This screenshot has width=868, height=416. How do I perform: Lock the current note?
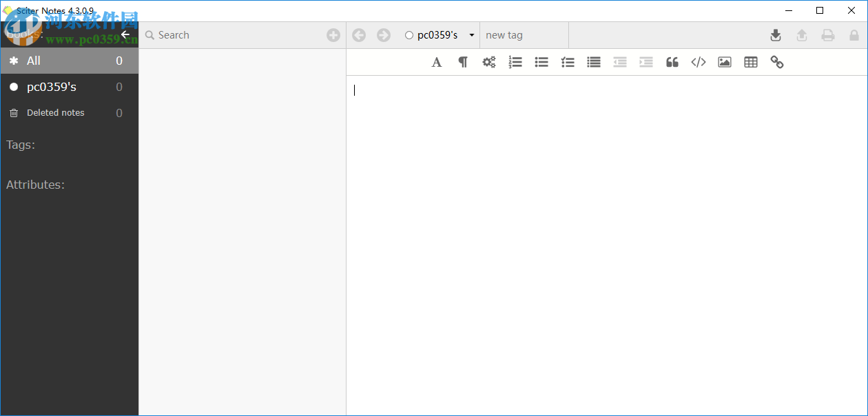[x=854, y=34]
